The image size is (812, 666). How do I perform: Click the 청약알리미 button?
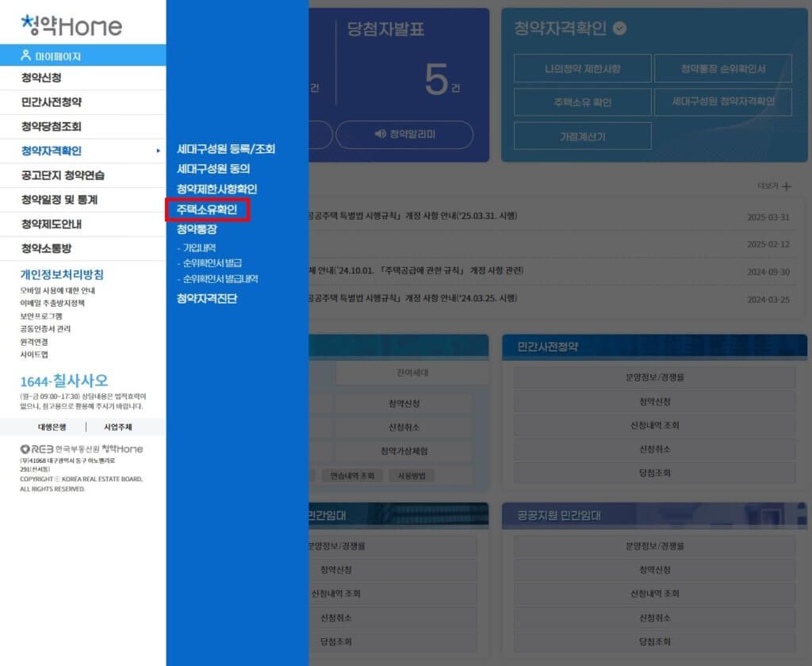[x=404, y=135]
